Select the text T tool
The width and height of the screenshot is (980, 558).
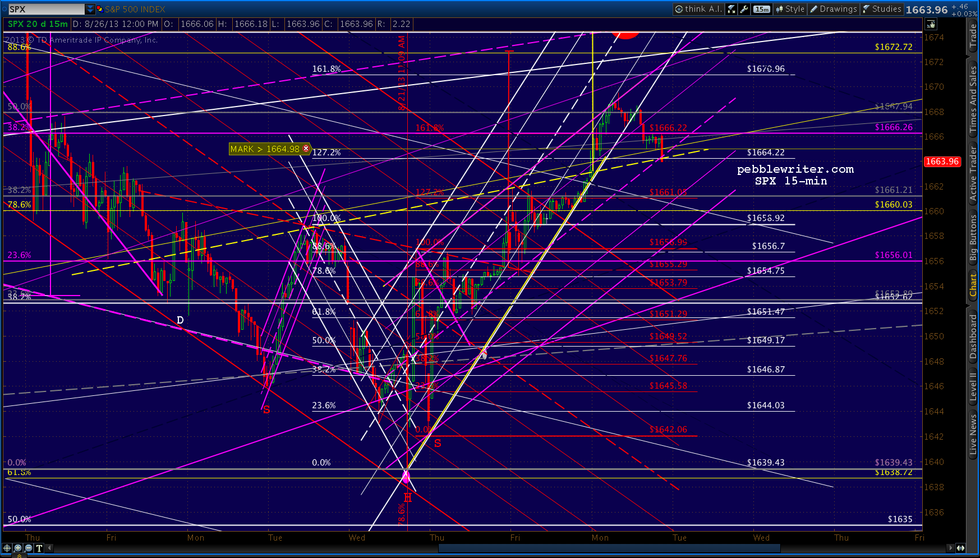[x=39, y=548]
